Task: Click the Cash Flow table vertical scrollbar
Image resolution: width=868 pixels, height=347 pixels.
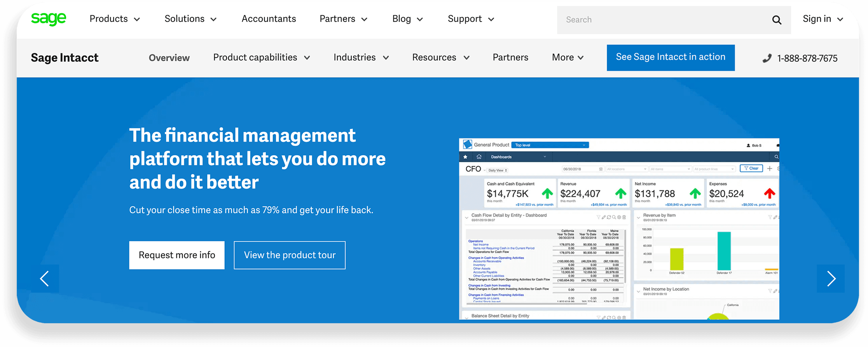Action: (625, 257)
